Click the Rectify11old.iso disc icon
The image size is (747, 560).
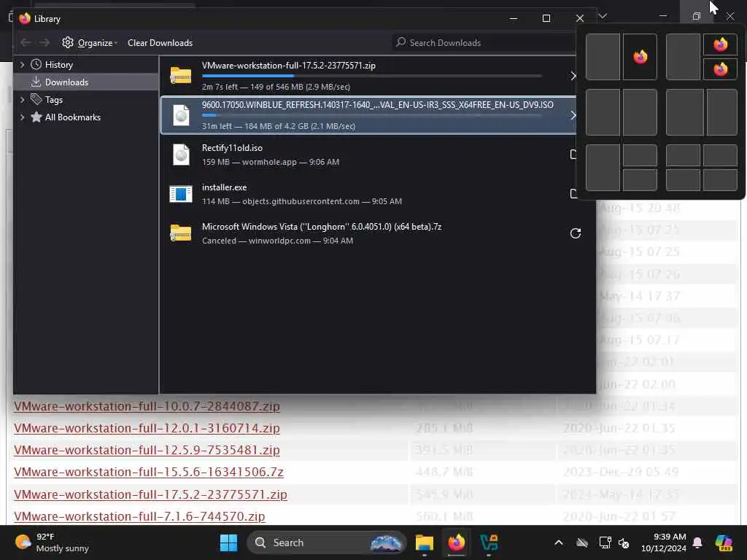(x=181, y=155)
